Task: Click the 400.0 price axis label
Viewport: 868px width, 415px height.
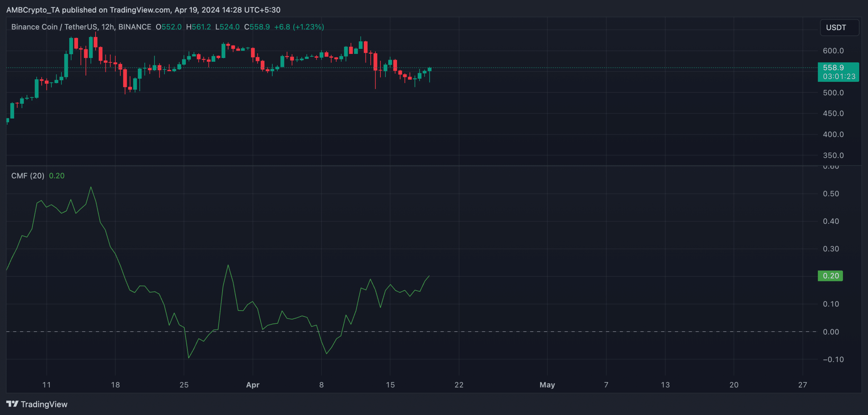Action: point(833,135)
